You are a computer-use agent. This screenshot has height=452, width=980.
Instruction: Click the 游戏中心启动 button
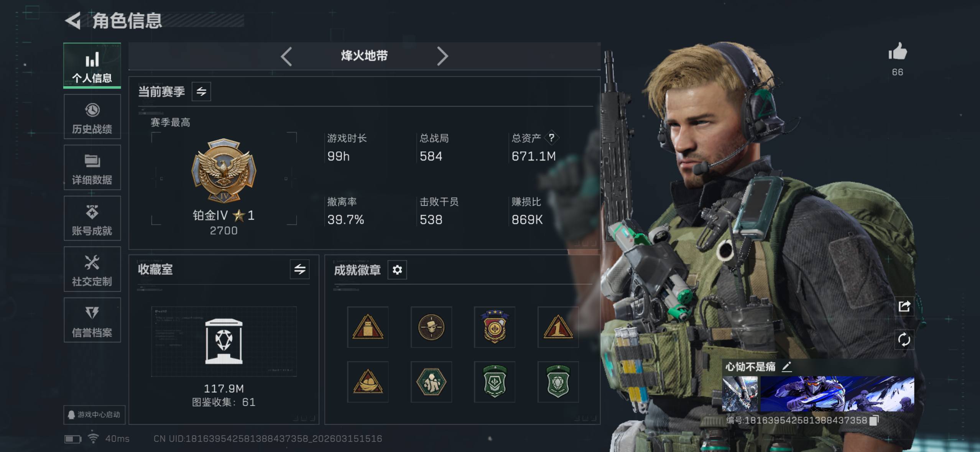(x=94, y=415)
